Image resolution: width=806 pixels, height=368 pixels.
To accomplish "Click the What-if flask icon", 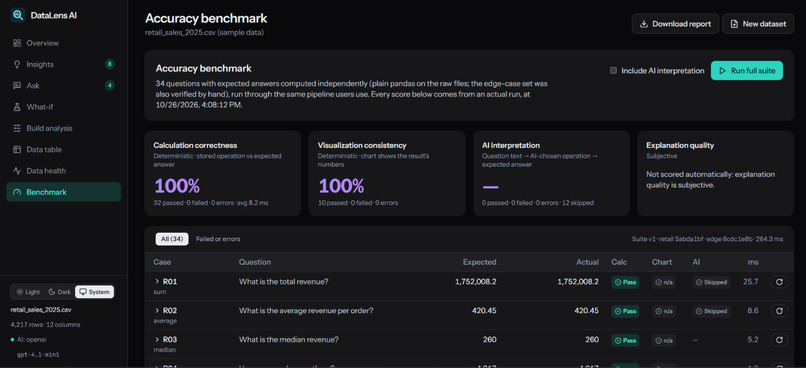I will point(17,107).
